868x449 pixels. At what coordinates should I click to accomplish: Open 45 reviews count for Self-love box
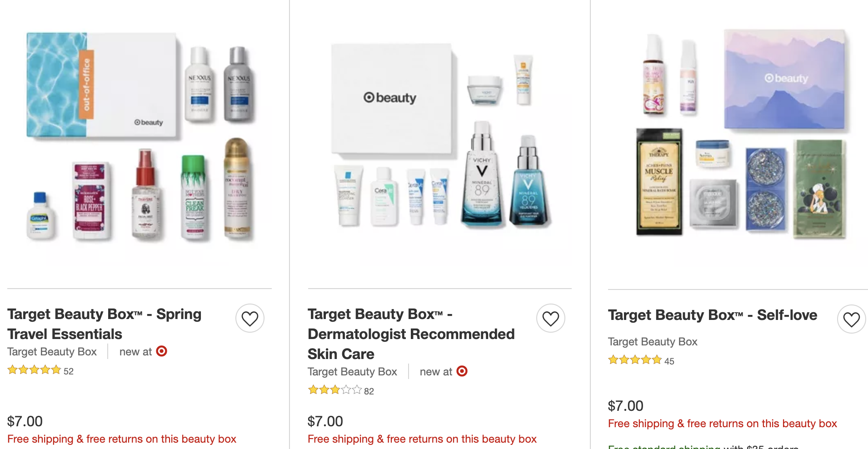pos(669,361)
